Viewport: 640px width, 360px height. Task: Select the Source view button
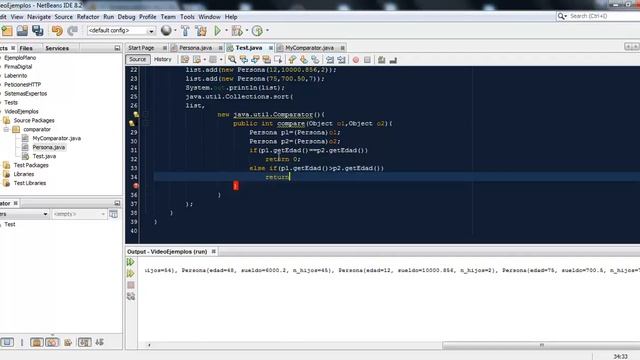pos(138,59)
